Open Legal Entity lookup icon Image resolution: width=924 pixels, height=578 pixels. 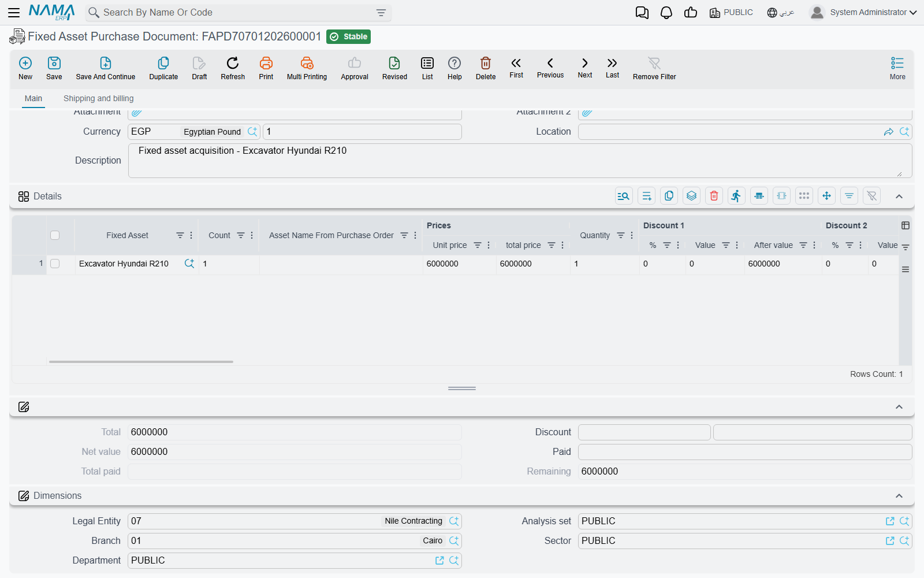click(x=454, y=521)
